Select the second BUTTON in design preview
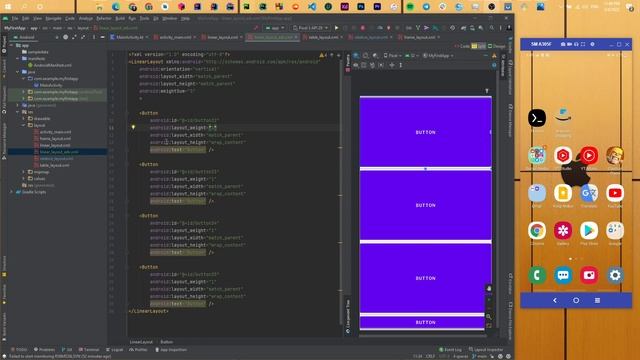Screen dimensions: 640x360 point(425,205)
